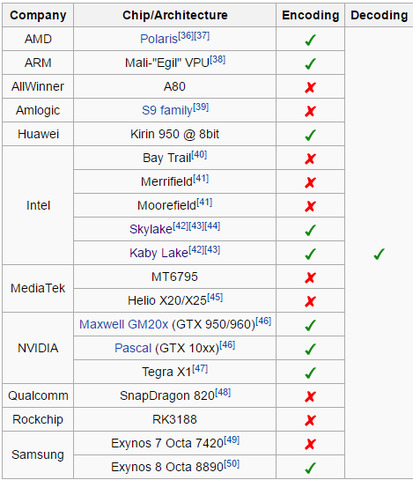413x480 pixels.
Task: Click the red encoding cross in the RK3188 row
Action: 310,420
